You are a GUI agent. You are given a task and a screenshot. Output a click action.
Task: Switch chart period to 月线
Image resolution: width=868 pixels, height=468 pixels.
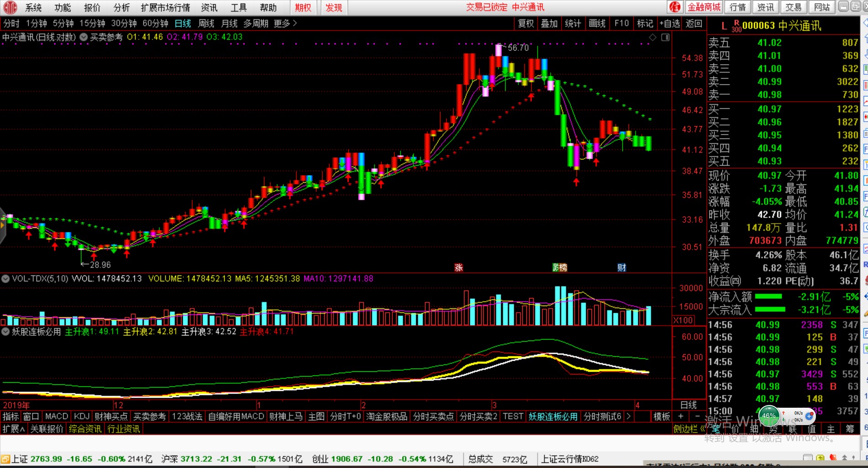click(229, 23)
